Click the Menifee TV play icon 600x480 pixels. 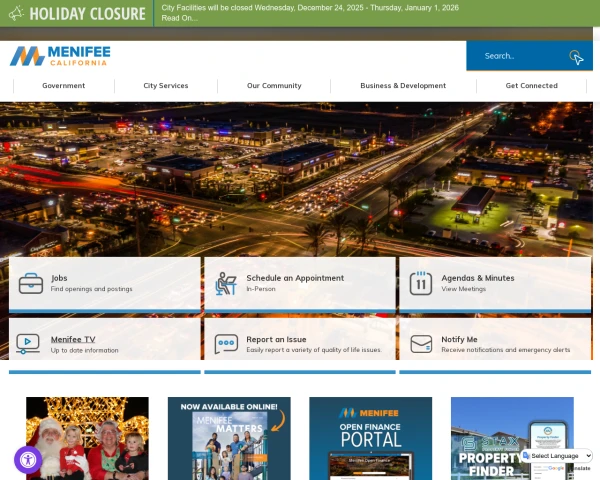click(x=28, y=344)
